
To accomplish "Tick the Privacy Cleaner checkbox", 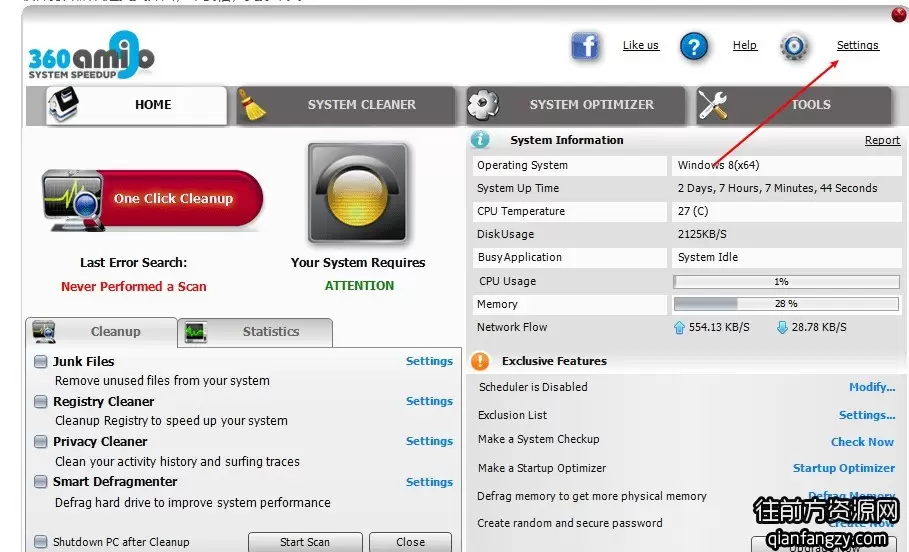I will pyautogui.click(x=41, y=442).
